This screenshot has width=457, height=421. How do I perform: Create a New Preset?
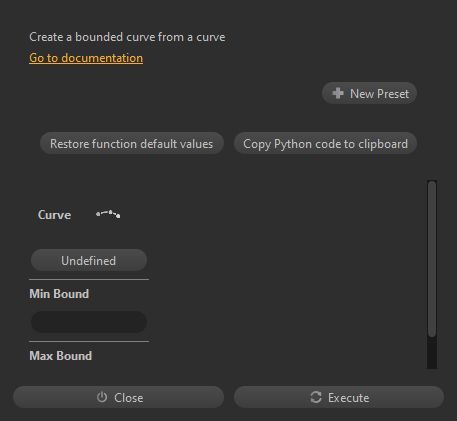click(x=369, y=93)
